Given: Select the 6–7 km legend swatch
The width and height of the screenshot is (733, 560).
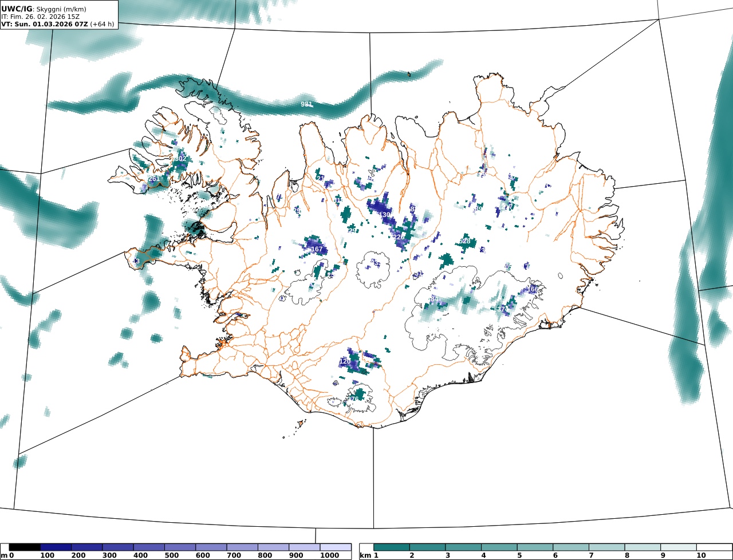Looking at the screenshot, I should [x=571, y=547].
